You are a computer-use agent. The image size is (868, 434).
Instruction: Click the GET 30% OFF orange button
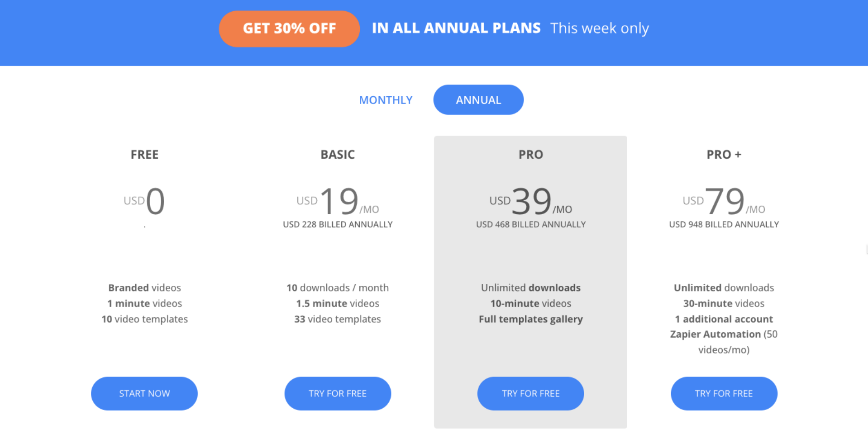289,28
